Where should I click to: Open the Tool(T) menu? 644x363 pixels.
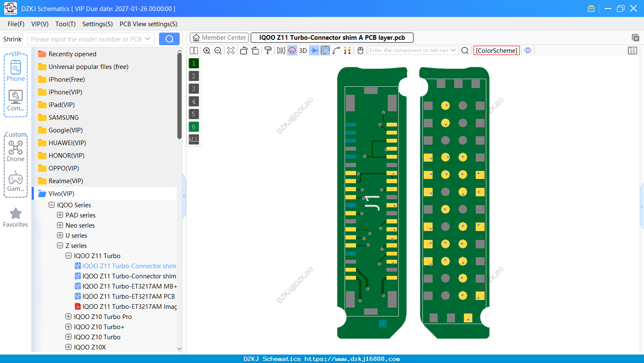click(x=66, y=24)
